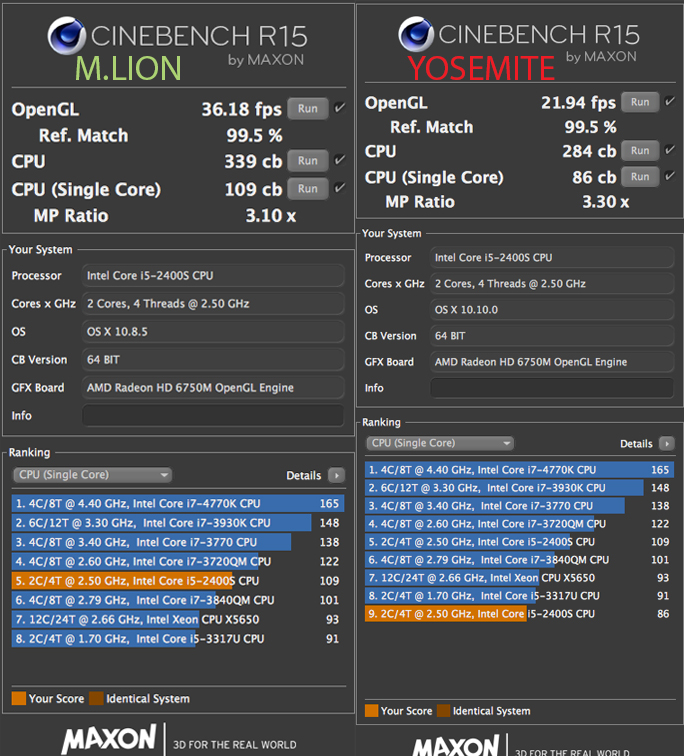Open the CPU (Single Core) ranking dropdown under M.LION

click(x=92, y=475)
